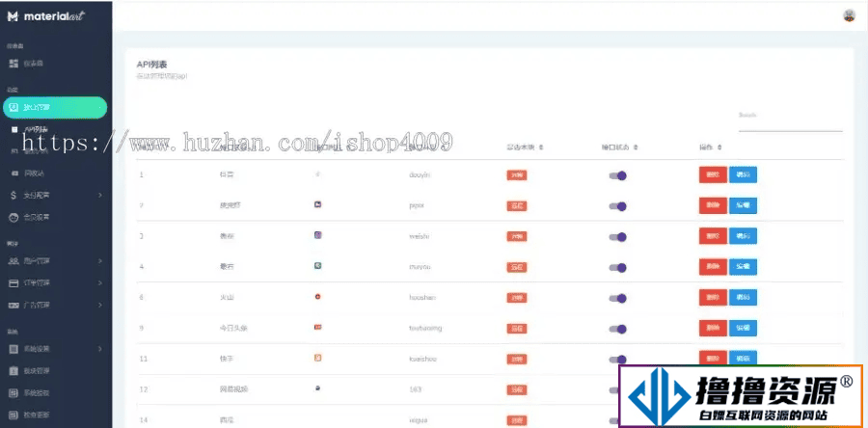Click the blue edit button for douyin
Image resolution: width=868 pixels, height=428 pixels.
[743, 174]
